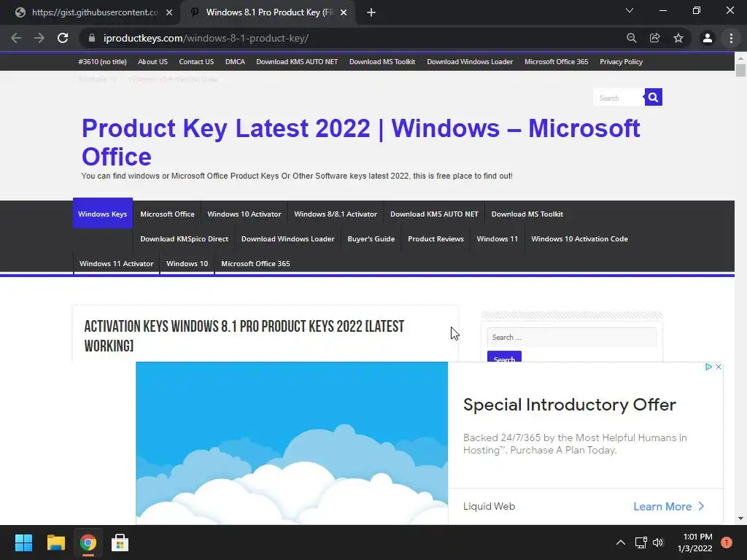Click the sidebar Search ... input field
Screen dimensions: 747x560
tap(572, 337)
